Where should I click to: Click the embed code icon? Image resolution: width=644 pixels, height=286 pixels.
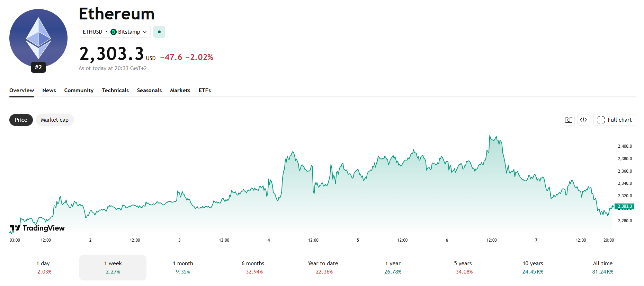583,120
